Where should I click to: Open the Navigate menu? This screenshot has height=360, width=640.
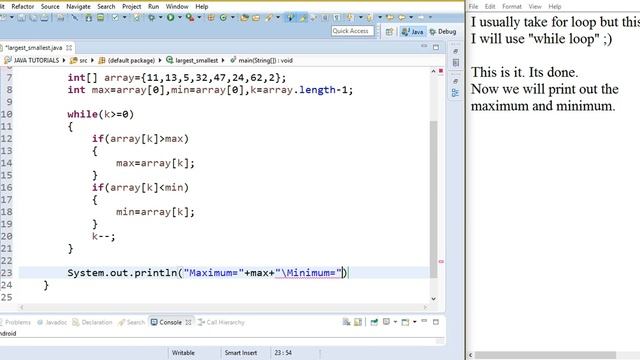coord(78,7)
